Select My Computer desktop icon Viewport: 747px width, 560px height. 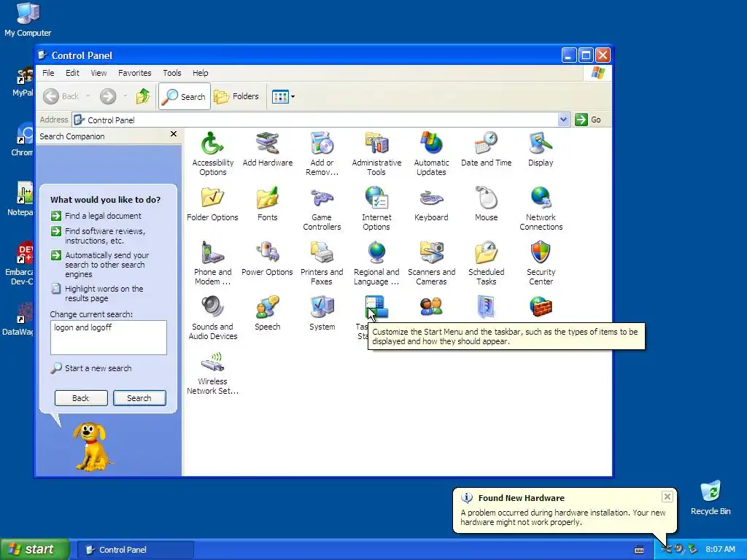(28, 19)
